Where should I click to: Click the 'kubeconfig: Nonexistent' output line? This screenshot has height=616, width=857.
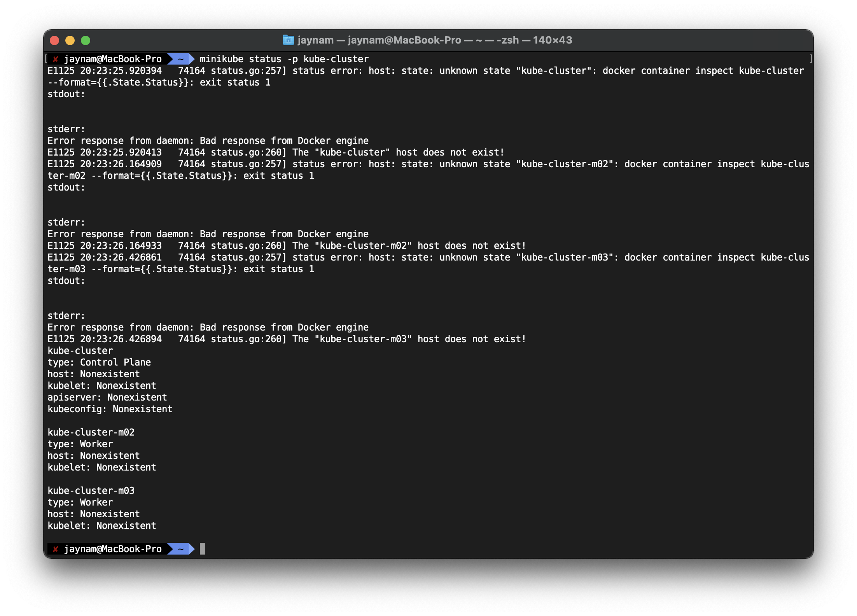(x=110, y=409)
